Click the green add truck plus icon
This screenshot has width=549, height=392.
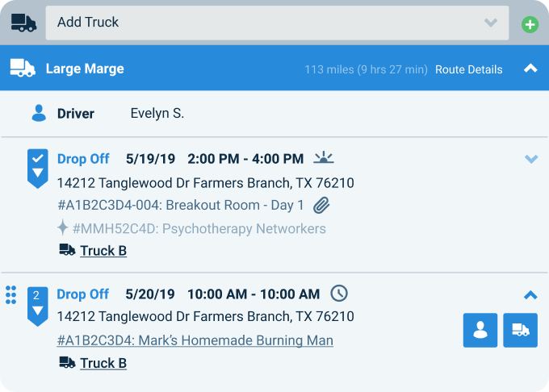(530, 24)
